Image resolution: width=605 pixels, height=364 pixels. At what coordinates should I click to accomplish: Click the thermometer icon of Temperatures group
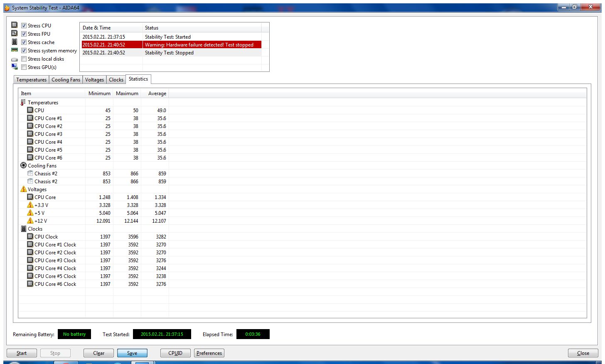pos(23,102)
